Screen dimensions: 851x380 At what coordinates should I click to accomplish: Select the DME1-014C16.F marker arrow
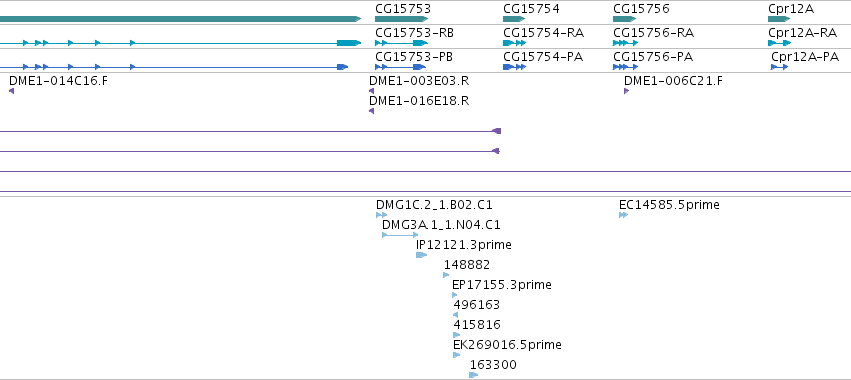[11, 91]
